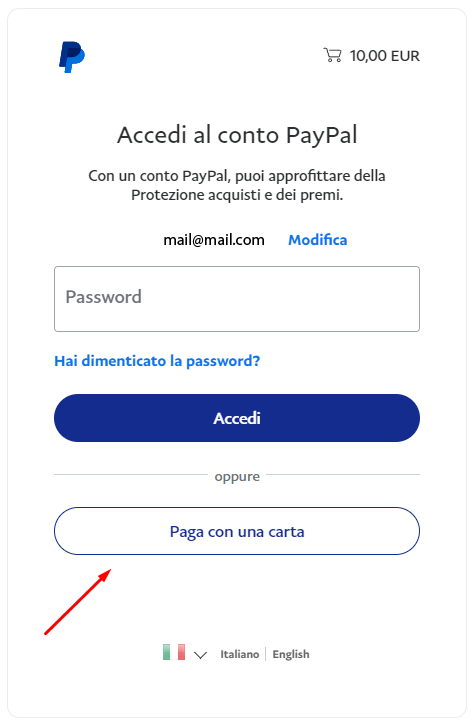Click the Accedi button
Image resolution: width=473 pixels, height=727 pixels.
237,418
